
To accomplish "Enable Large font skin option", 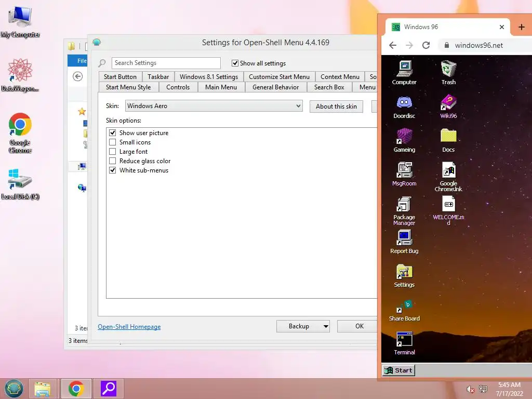I will [112, 151].
